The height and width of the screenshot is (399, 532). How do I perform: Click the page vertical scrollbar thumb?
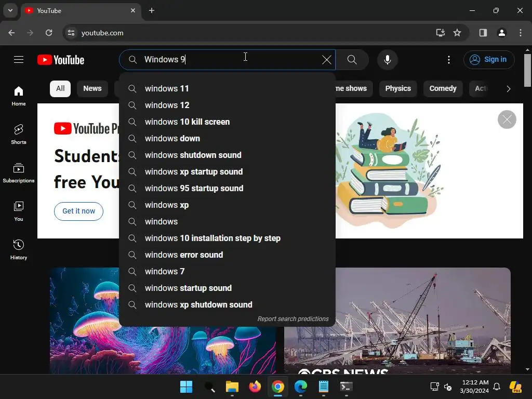527,70
